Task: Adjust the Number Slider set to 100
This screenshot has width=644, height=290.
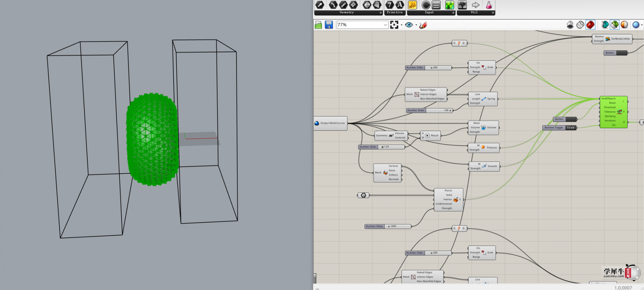Action: click(x=429, y=110)
